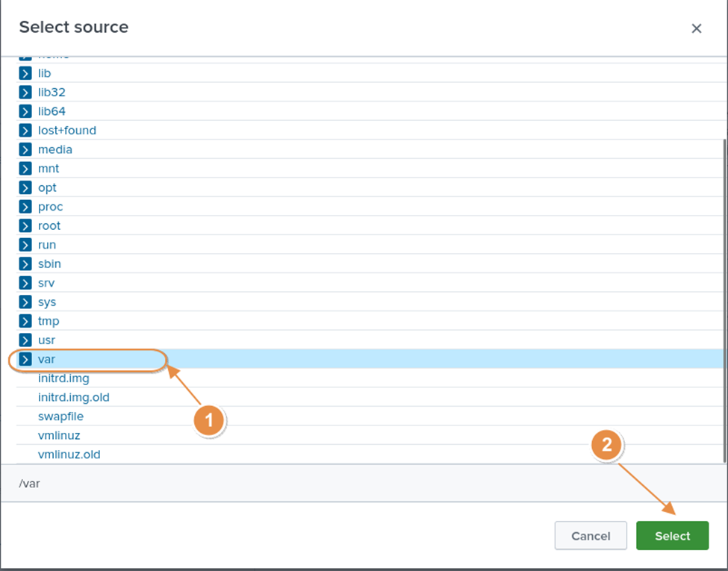Select the lib64 directory name

click(x=52, y=111)
